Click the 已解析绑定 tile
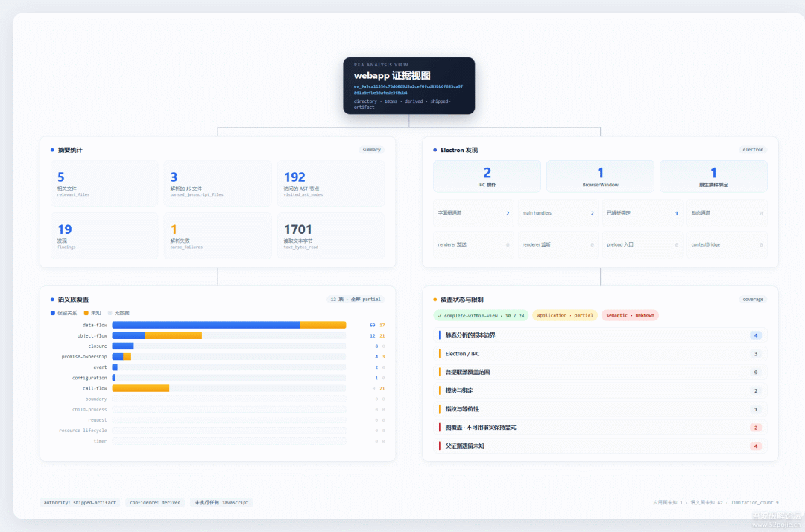 tap(643, 213)
